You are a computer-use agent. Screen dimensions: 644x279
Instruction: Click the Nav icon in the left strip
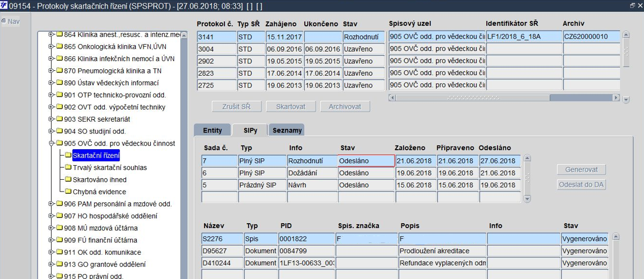tap(4, 21)
